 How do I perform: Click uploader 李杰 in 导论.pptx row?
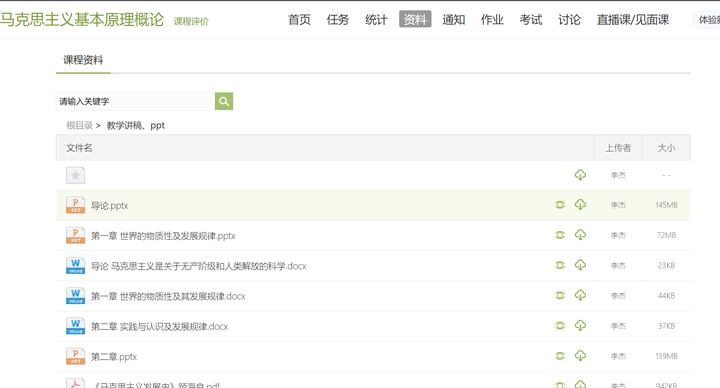pos(618,205)
